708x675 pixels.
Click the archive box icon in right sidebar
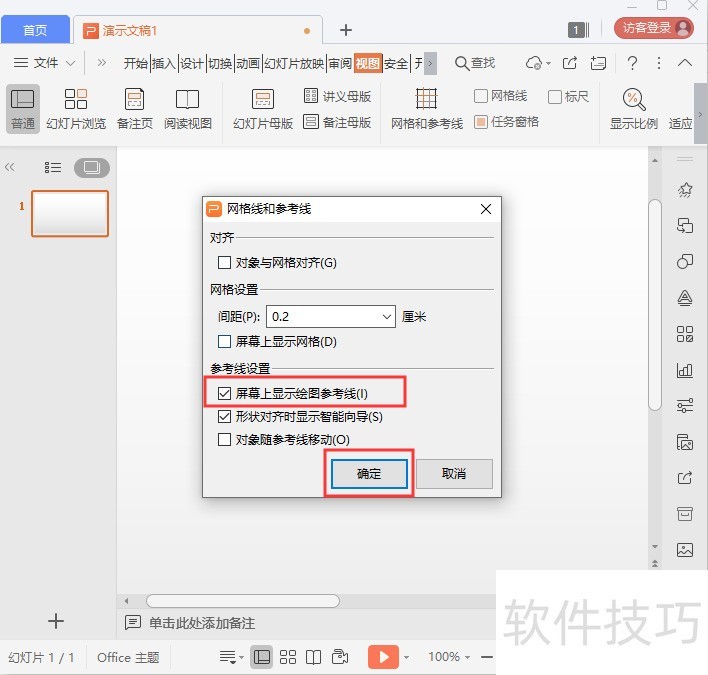(x=685, y=513)
